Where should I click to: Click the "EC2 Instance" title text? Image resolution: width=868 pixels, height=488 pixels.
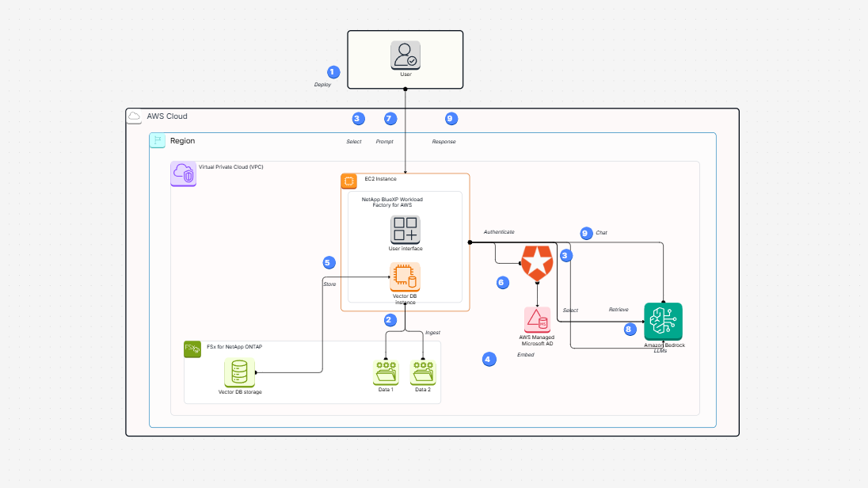coord(380,179)
